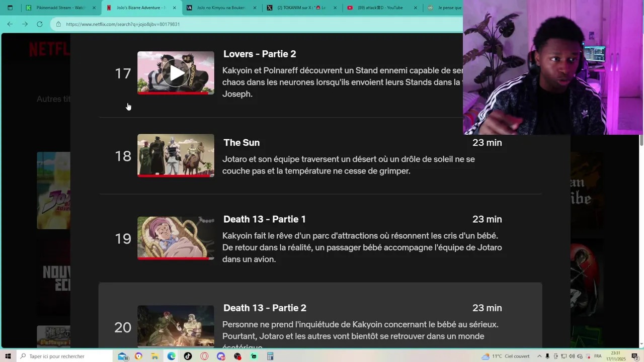Click the JoJo poster card behind the overlay
Viewport: 644px width, 362px height.
tap(53, 191)
